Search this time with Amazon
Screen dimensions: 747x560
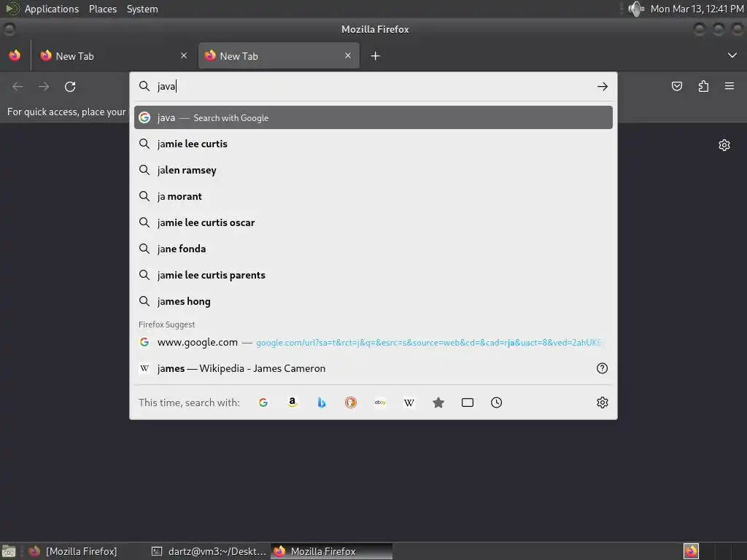pyautogui.click(x=293, y=402)
